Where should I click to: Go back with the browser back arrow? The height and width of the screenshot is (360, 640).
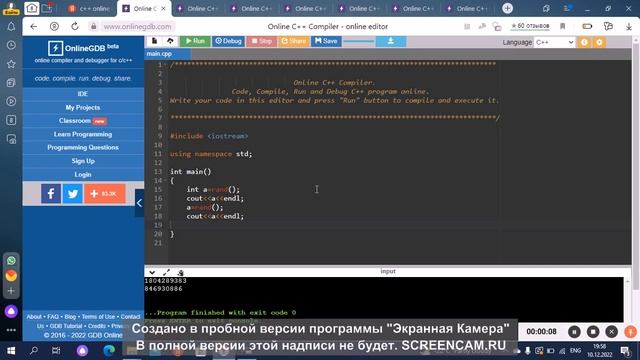33,27
